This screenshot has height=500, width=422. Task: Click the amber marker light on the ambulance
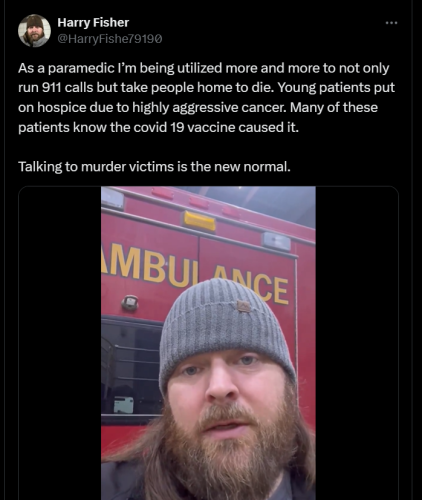199,221
